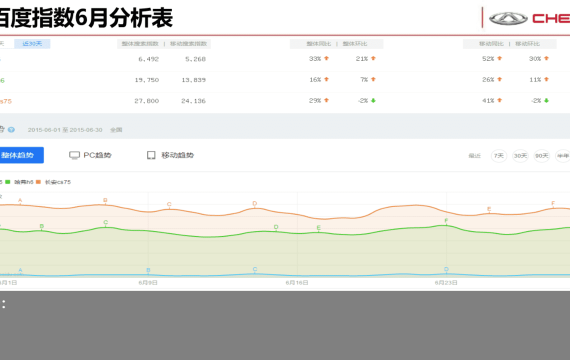Viewport: 570px width, 360px height.
Task: Switch to the PC趋势 tab
Action: coord(90,156)
